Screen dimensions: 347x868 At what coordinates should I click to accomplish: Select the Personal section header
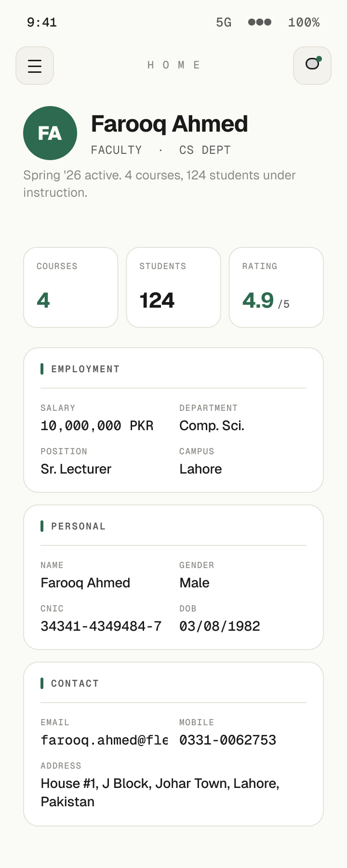pos(78,526)
